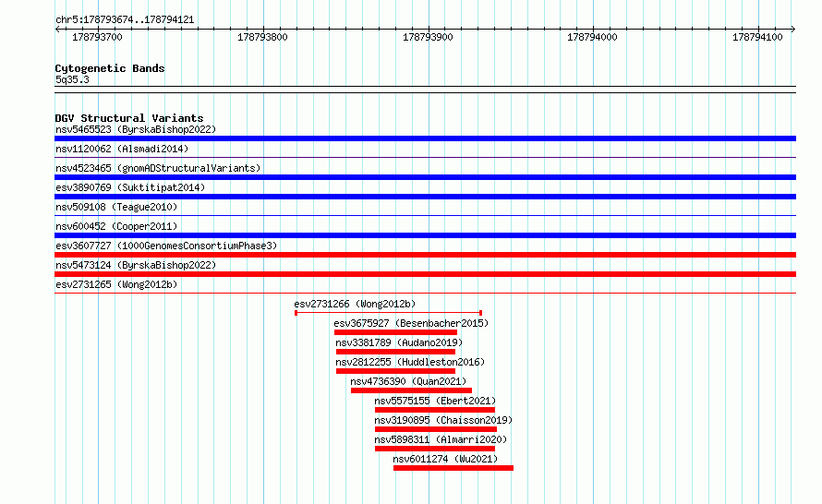
Task: Select nsv4523465 (gnomADStructuralVariants) label
Action: (x=158, y=168)
